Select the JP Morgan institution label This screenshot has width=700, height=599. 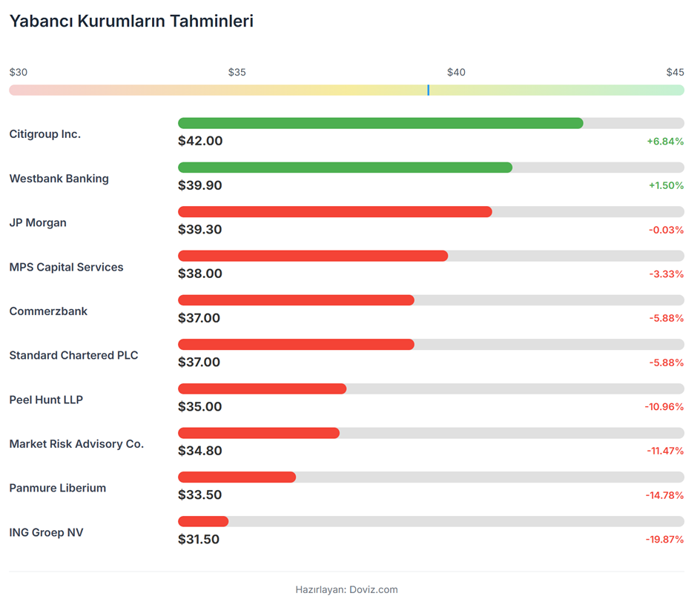[x=38, y=222]
